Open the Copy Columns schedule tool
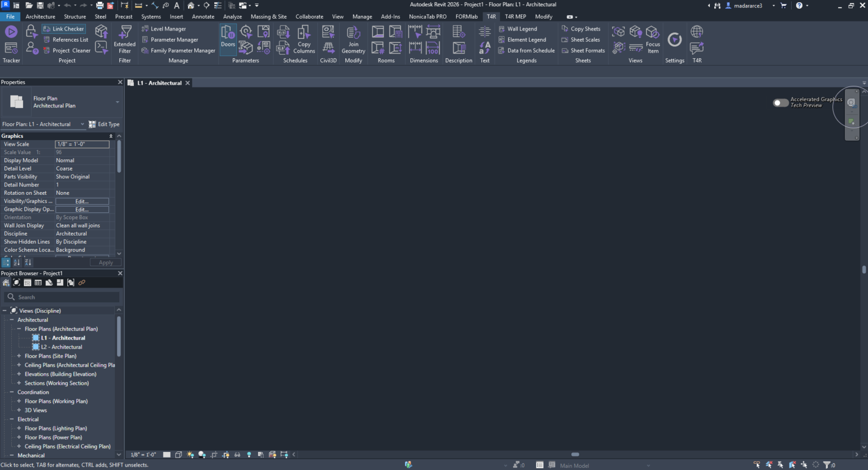The image size is (868, 470). pos(304,39)
